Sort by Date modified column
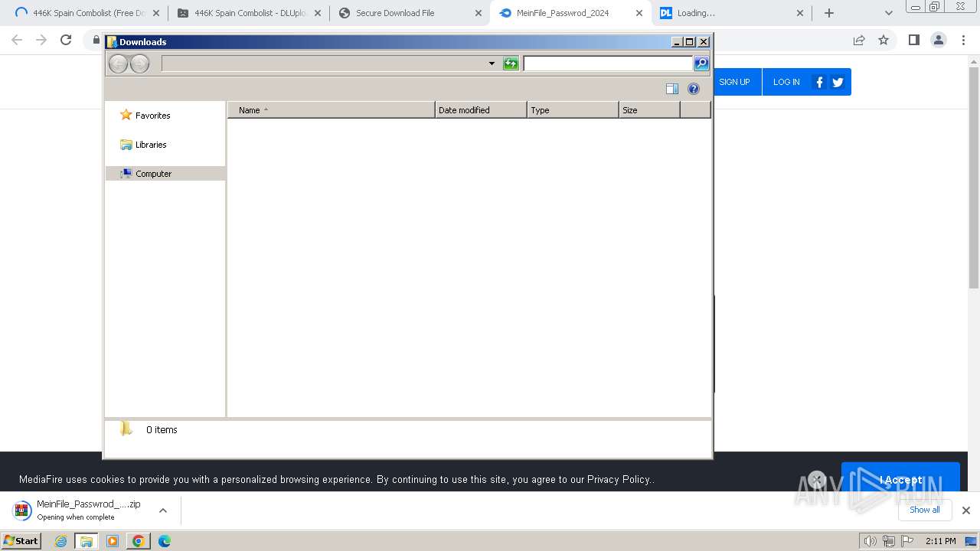The height and width of the screenshot is (551, 980). (x=481, y=110)
